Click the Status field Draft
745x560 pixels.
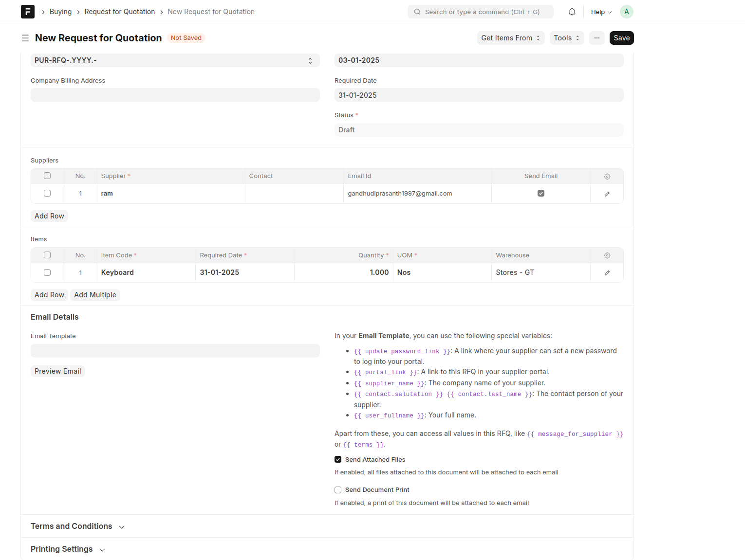tap(479, 130)
